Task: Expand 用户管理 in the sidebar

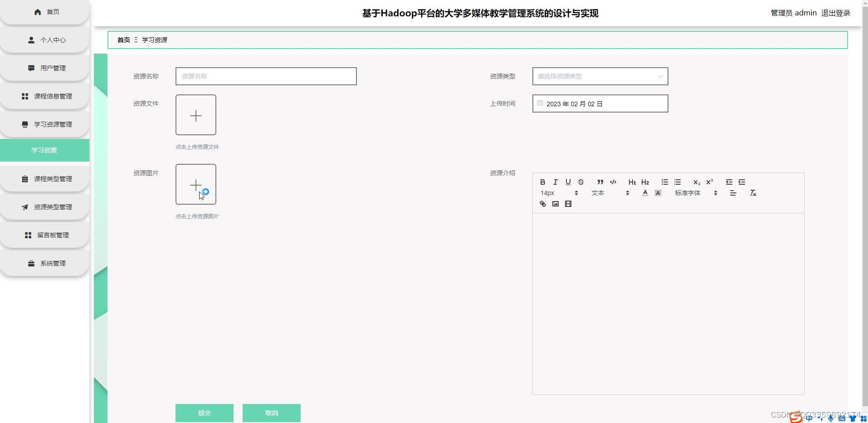Action: tap(44, 68)
